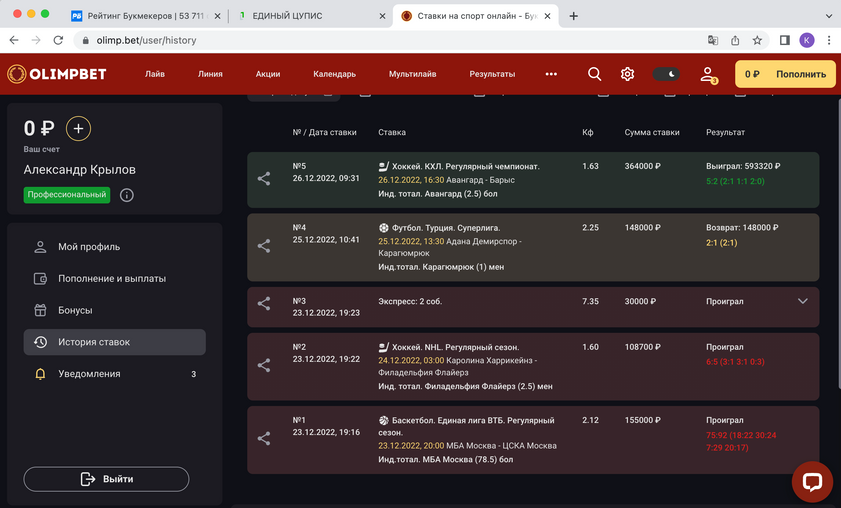841x508 pixels.
Task: Expand the Экспресс: 2 соб. bet row
Action: pos(802,301)
